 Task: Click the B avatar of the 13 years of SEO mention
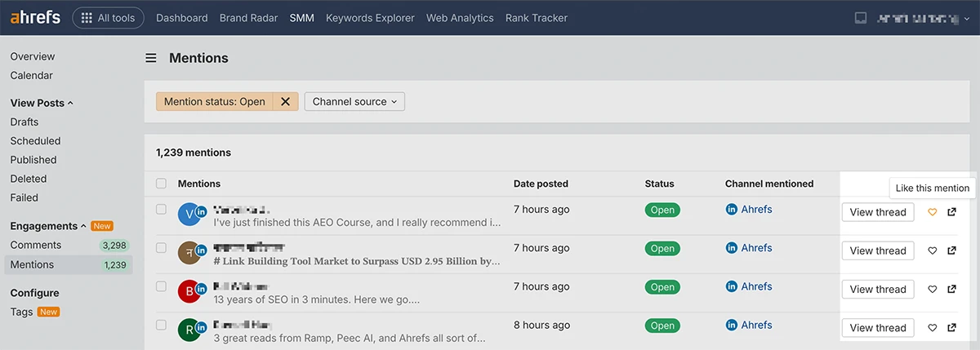190,292
